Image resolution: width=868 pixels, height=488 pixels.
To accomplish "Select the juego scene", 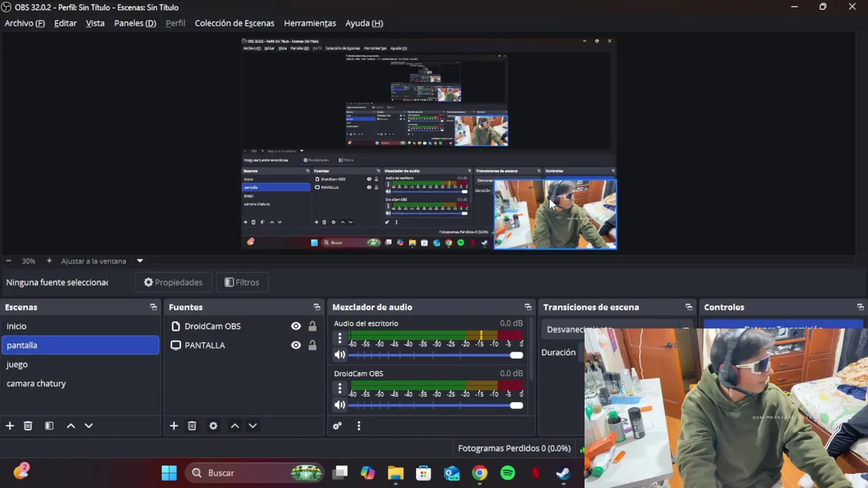I will tap(80, 364).
